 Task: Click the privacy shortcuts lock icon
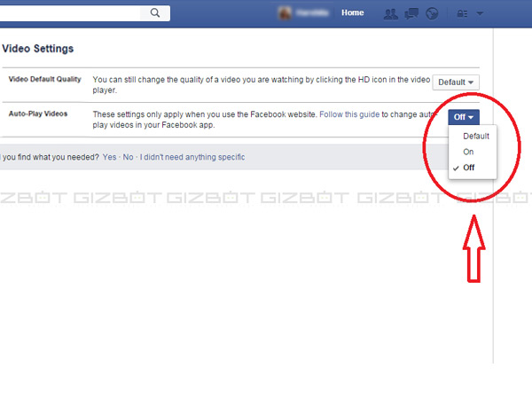pos(460,14)
